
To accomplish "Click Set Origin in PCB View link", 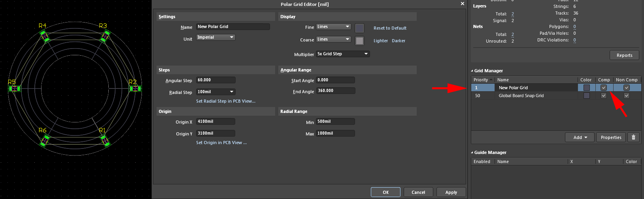I will 221,143.
